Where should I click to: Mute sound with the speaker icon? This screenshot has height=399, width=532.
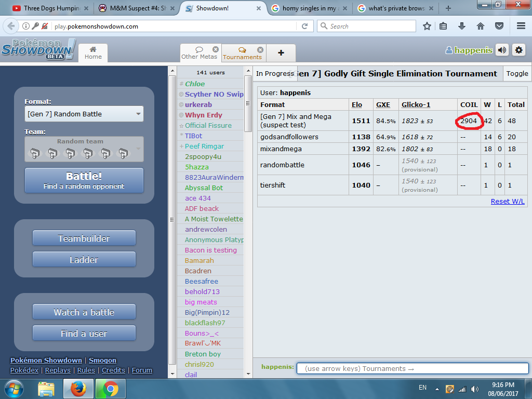502,50
